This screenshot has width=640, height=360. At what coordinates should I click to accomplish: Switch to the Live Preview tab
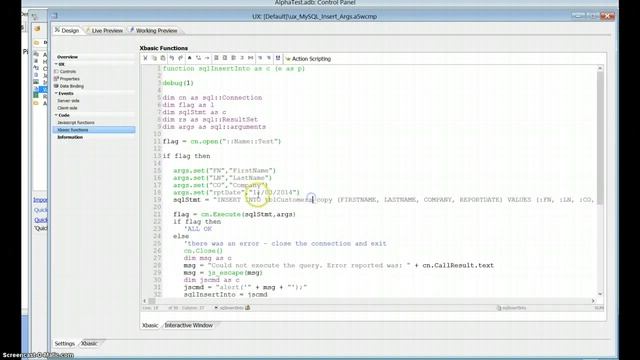pyautogui.click(x=104, y=31)
